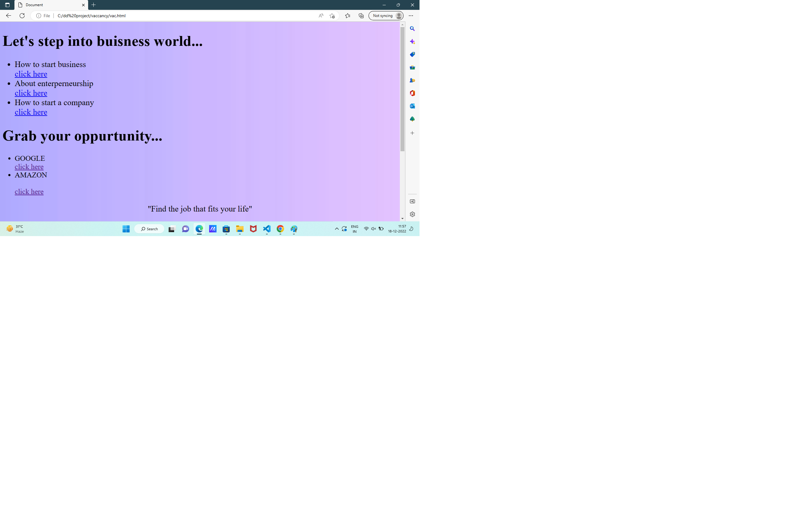Image resolution: width=812 pixels, height=514 pixels.
Task: Add page to favorites star icon
Action: pos(332,16)
